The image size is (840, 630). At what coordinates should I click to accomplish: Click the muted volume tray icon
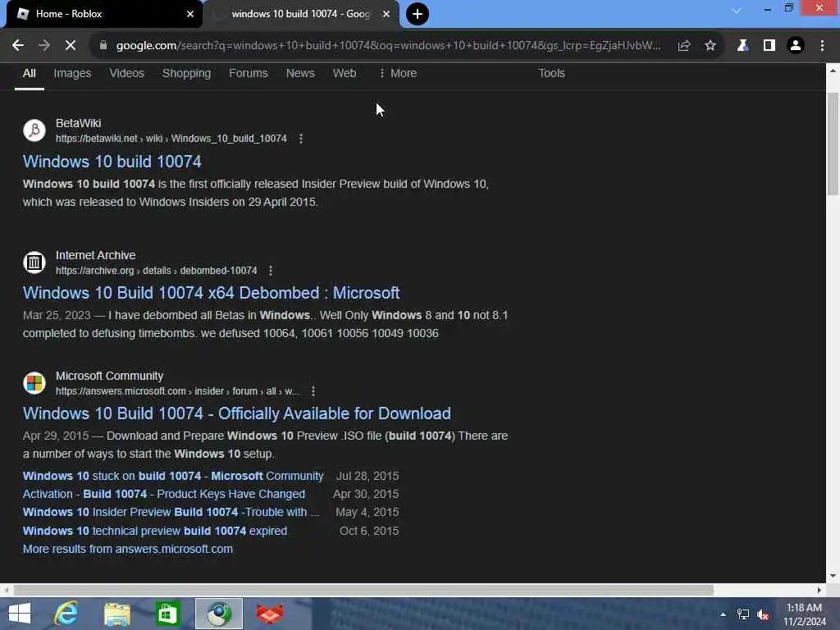(763, 614)
